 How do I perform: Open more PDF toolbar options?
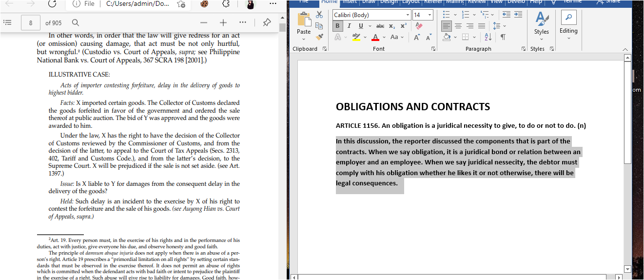(x=243, y=22)
